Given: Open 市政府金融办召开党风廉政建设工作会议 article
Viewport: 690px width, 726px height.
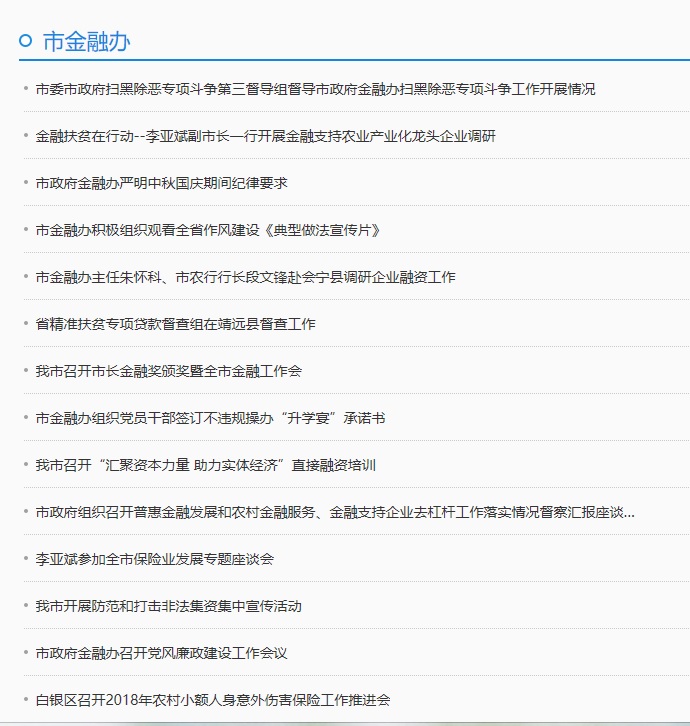Looking at the screenshot, I should click(161, 653).
